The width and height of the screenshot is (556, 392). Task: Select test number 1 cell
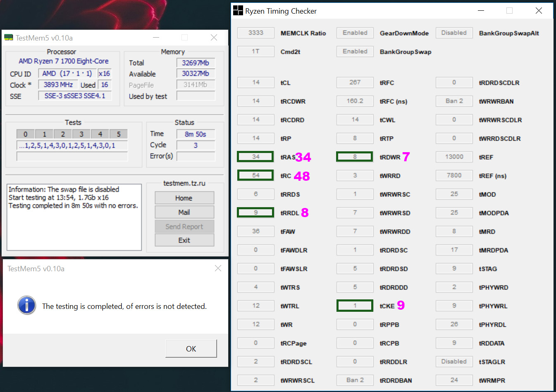pyautogui.click(x=44, y=134)
